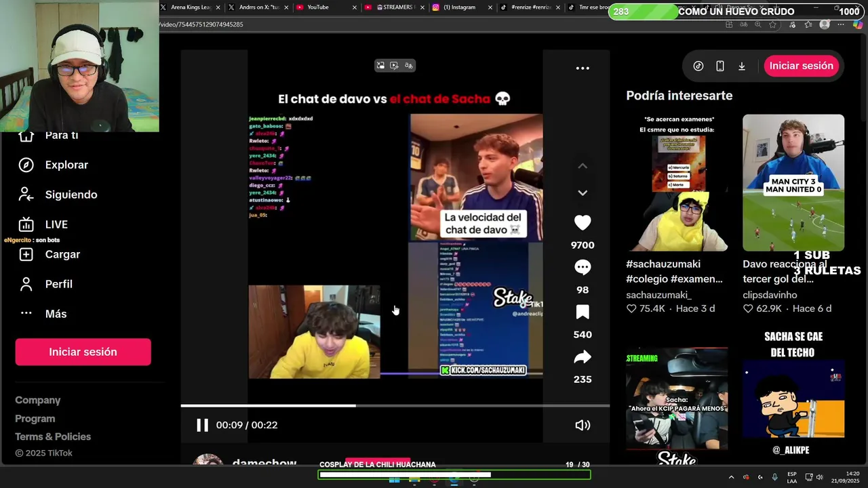Open the Man City 3 Man United 0 thumbnail
Screen dimensions: 868x488
(x=793, y=182)
